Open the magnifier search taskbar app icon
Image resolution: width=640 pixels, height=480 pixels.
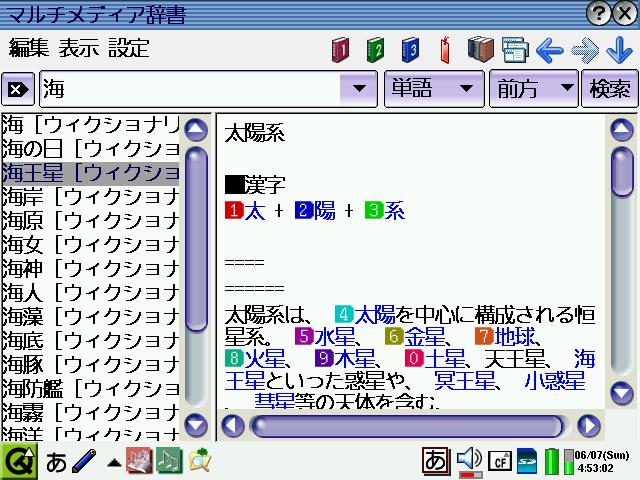tap(200, 461)
